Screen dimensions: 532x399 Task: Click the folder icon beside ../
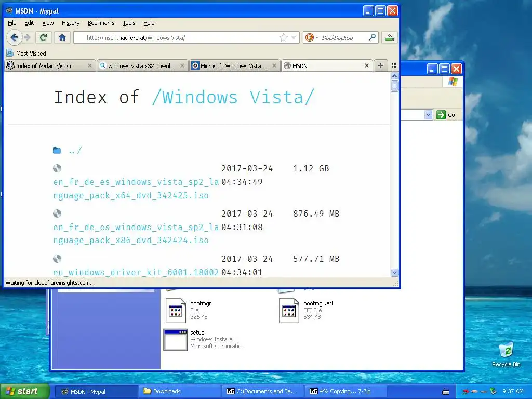click(57, 150)
